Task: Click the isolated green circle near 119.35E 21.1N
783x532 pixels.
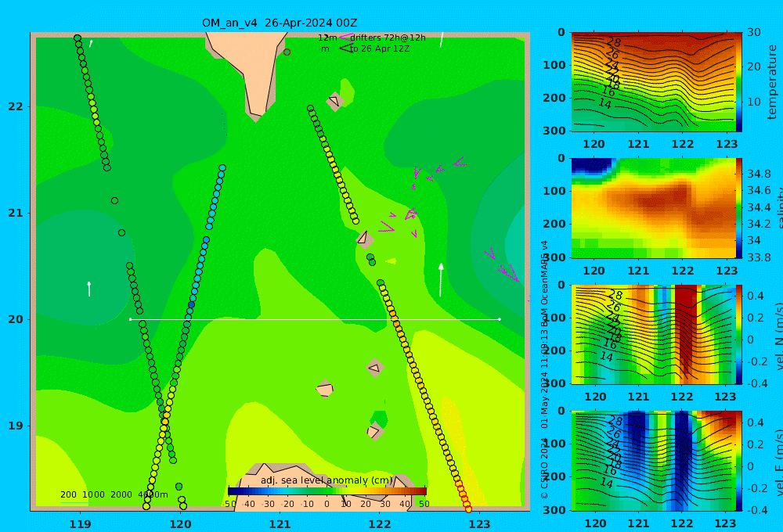Action: (x=114, y=200)
